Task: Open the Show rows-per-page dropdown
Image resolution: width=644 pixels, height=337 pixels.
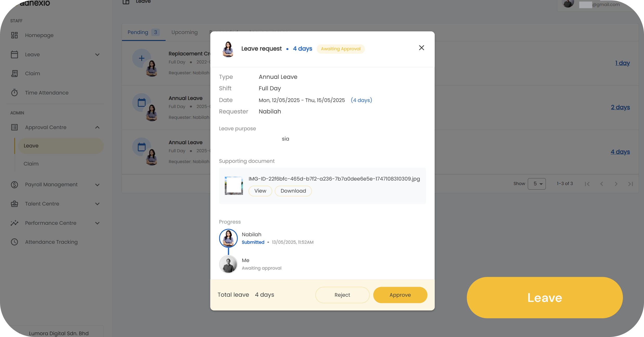Action: click(x=537, y=184)
